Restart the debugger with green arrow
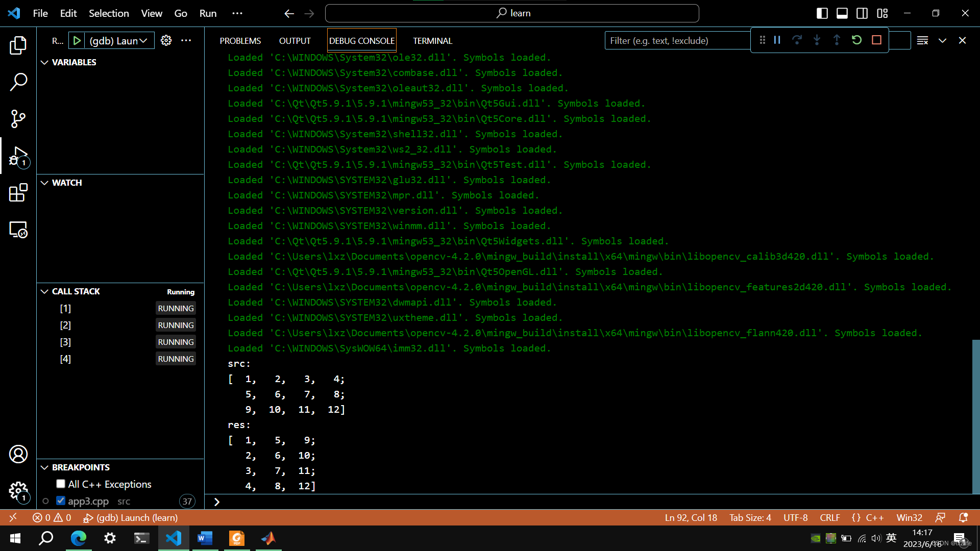This screenshot has width=980, height=551. coord(856,40)
